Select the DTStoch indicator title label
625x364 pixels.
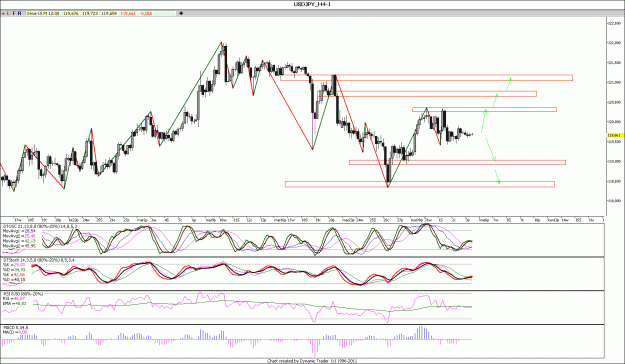click(39, 260)
